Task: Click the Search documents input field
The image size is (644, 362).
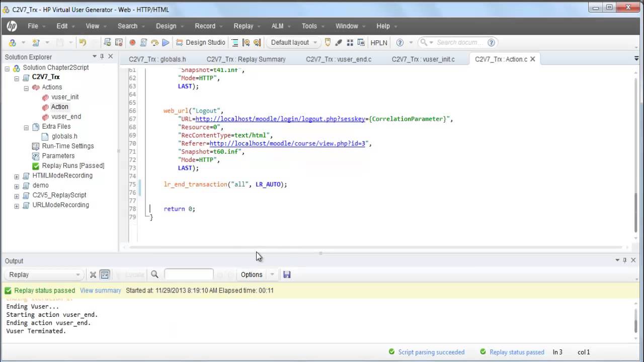Action: click(x=460, y=43)
